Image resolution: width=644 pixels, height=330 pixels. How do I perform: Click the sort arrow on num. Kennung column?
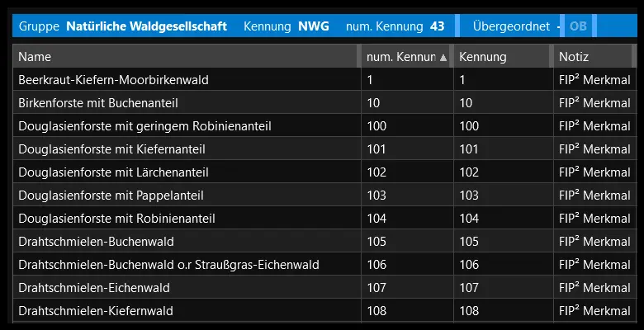point(443,58)
